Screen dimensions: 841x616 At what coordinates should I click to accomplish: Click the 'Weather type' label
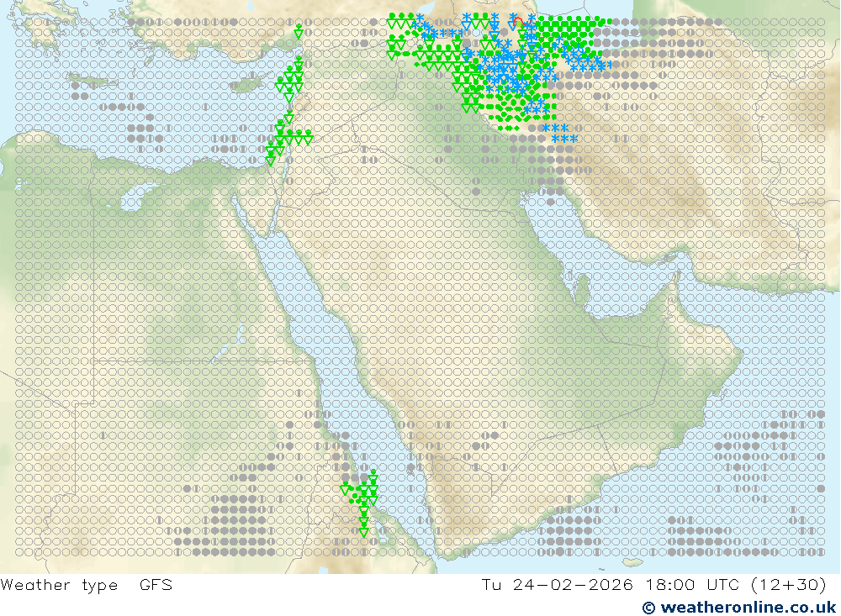click(x=59, y=585)
